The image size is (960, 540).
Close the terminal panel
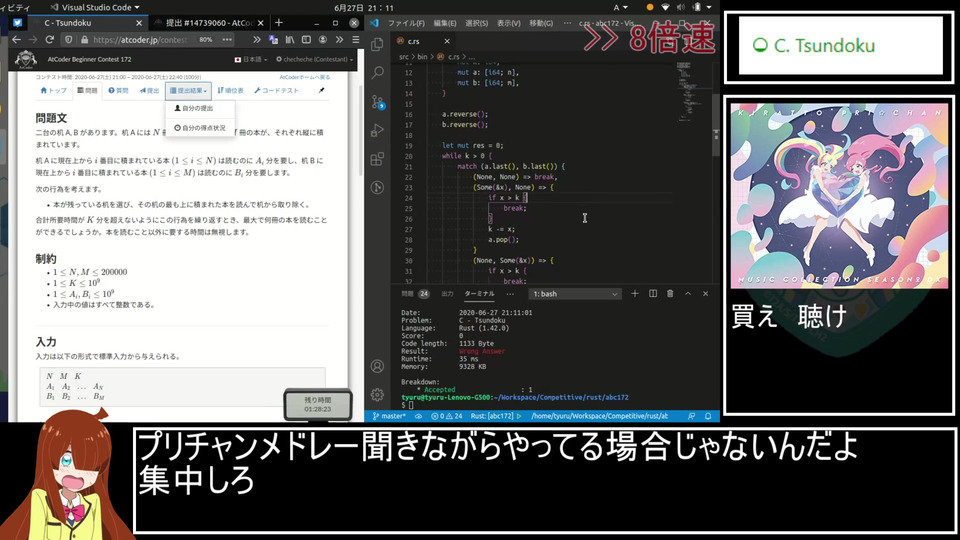click(705, 294)
